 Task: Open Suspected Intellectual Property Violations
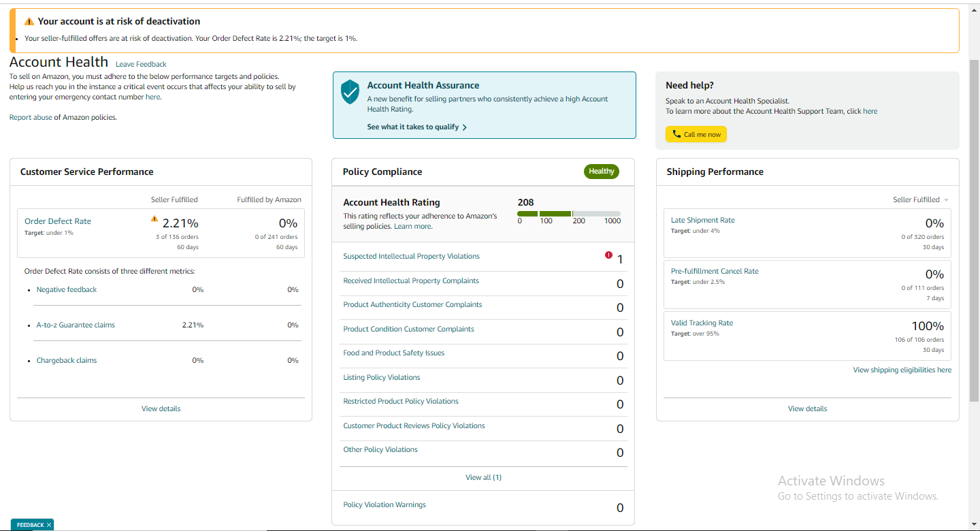tap(411, 256)
